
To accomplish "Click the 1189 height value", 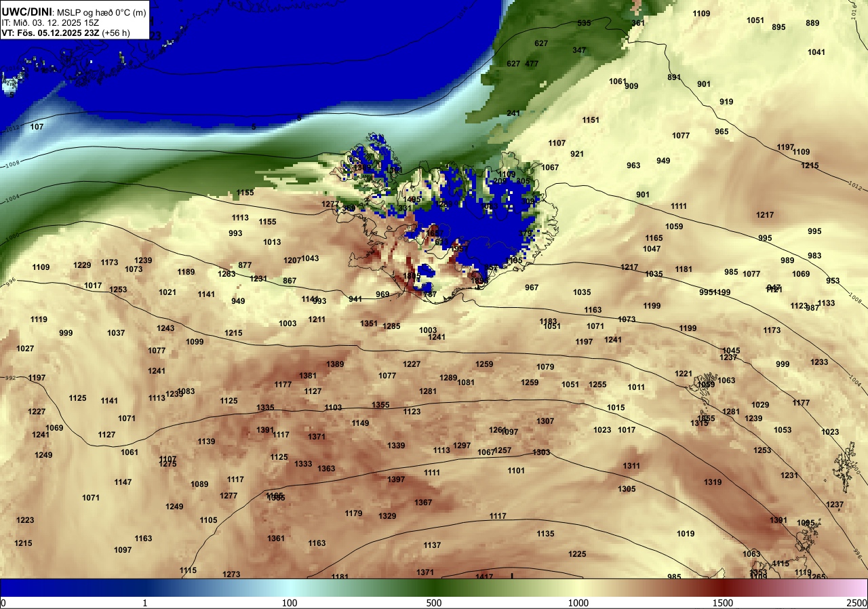I will 186,272.
